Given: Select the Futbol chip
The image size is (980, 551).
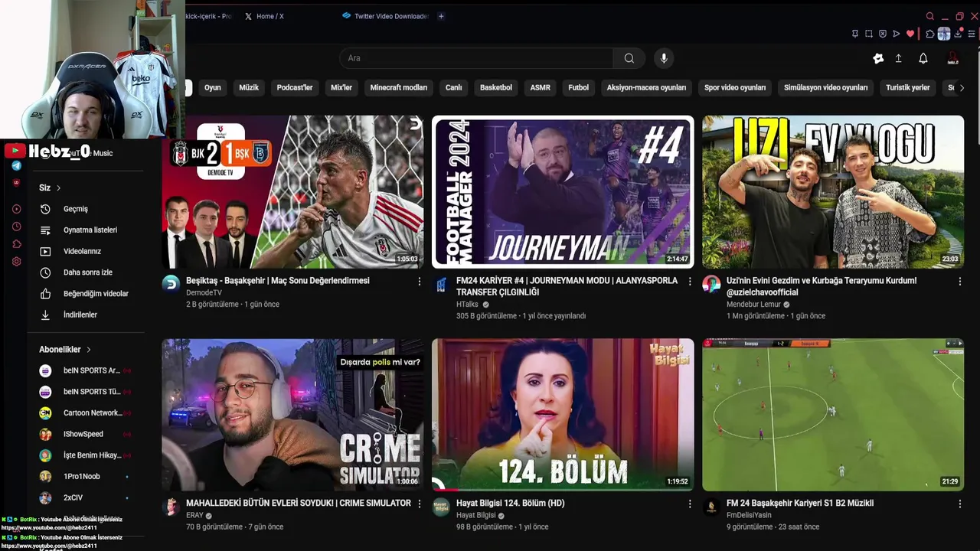Looking at the screenshot, I should pos(579,88).
